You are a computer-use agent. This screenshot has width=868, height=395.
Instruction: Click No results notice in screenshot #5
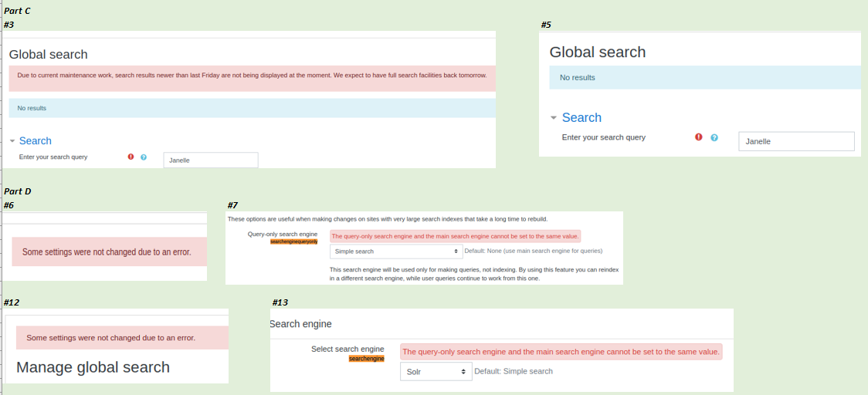705,77
